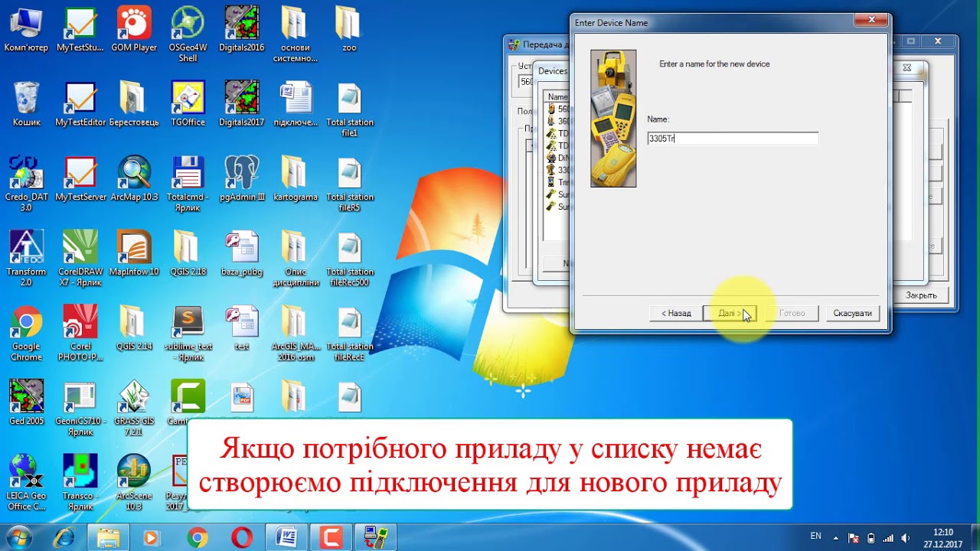Open the Transform 2.0 desktop shortcut
This screenshot has width=980, height=551.
pos(26,259)
